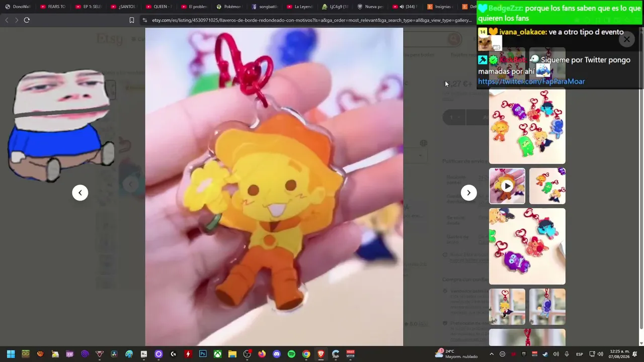Bookmark this page using the bookmark icon

(x=132, y=20)
